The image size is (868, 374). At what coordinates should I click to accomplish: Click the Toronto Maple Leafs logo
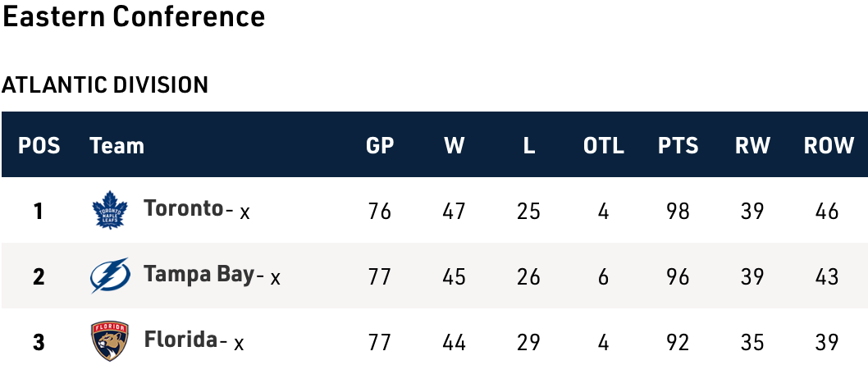coord(110,210)
